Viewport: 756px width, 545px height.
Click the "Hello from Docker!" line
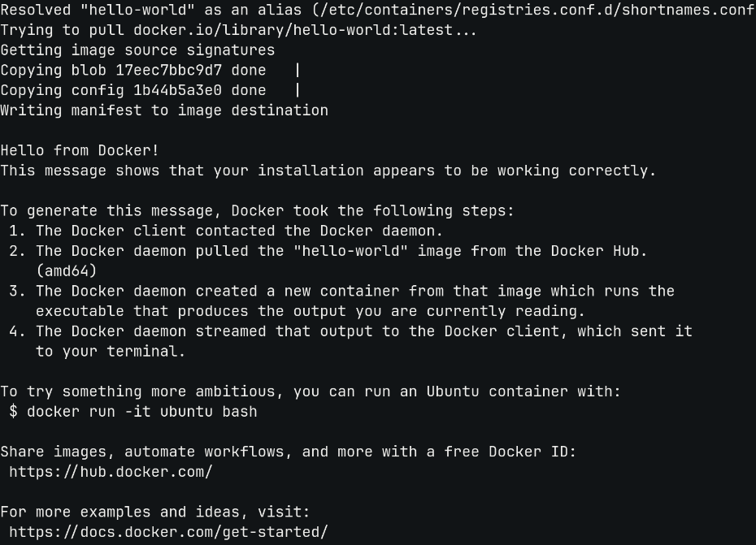[x=80, y=150]
